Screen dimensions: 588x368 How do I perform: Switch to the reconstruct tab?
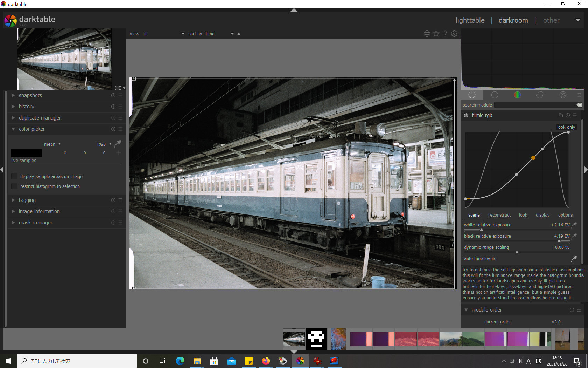tap(499, 215)
